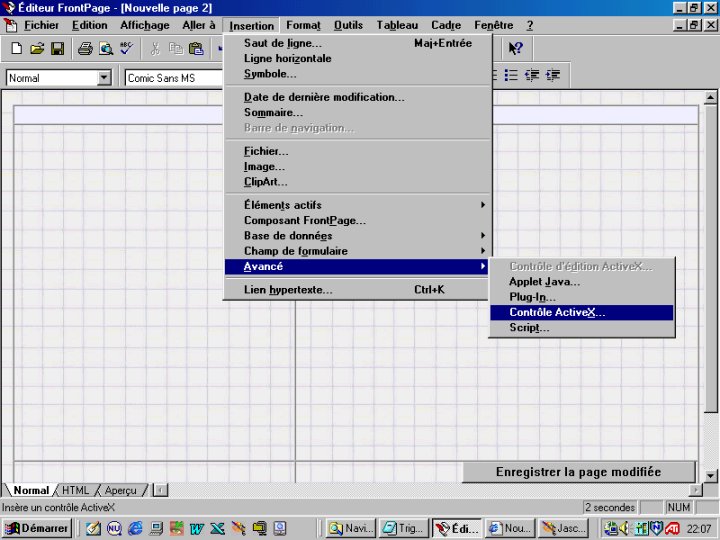Screen dimensions: 720x540
Task: Click Enregistrer la page modifiée button
Action: (x=579, y=472)
